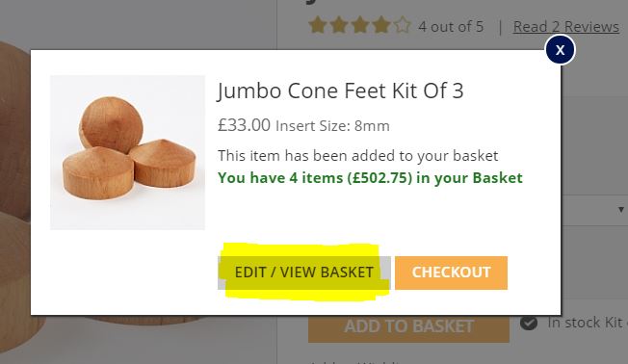Screen dimensions: 628x364
Task: Click the second gold rating star
Action: pos(339,26)
